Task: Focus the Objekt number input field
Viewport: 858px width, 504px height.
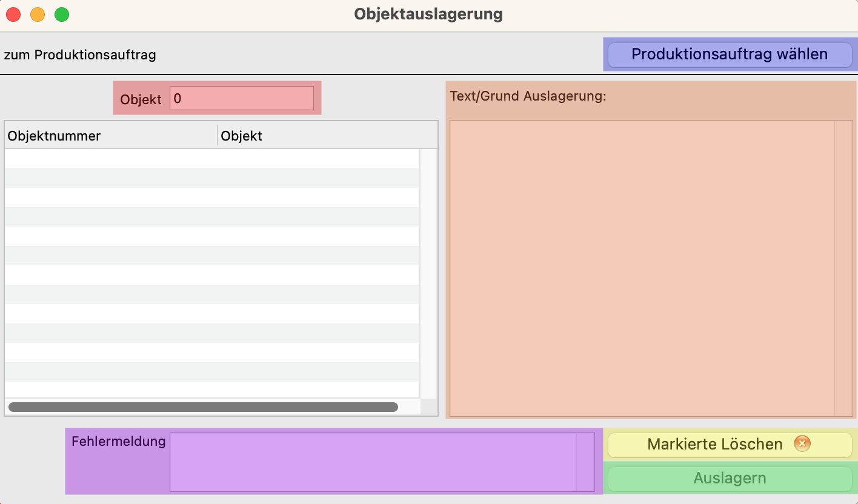Action: click(x=241, y=98)
